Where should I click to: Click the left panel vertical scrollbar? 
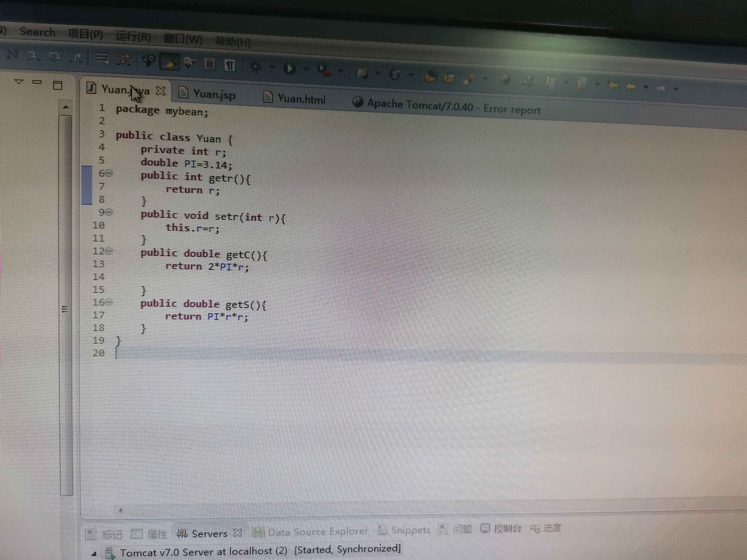pos(66,306)
